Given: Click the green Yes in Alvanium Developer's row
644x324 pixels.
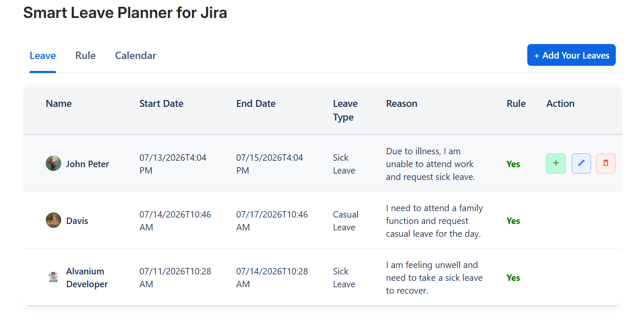Looking at the screenshot, I should [x=513, y=278].
